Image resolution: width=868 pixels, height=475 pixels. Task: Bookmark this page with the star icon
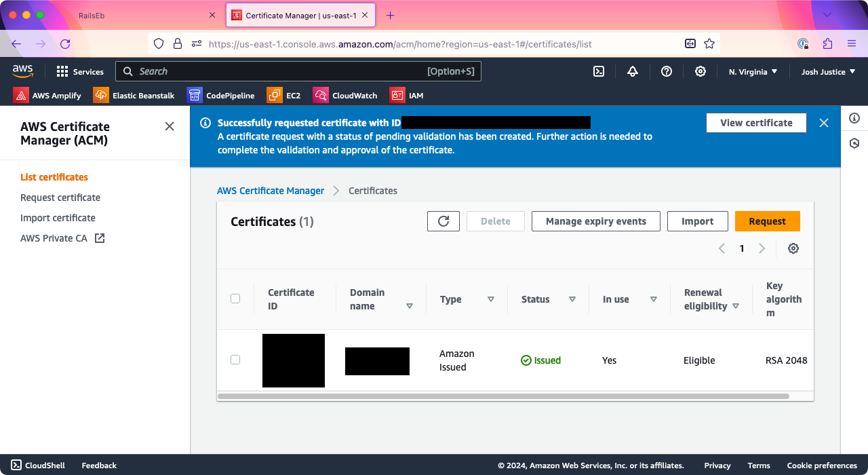[x=709, y=43]
